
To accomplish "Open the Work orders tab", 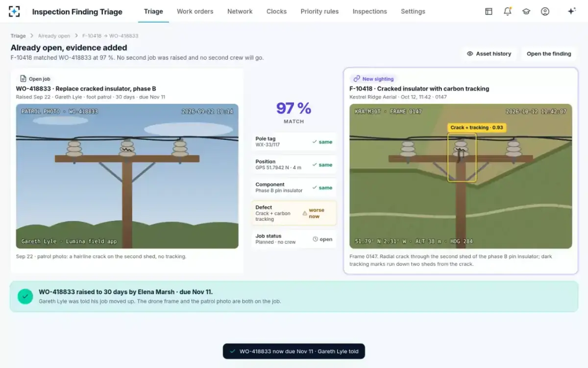I will coord(195,11).
